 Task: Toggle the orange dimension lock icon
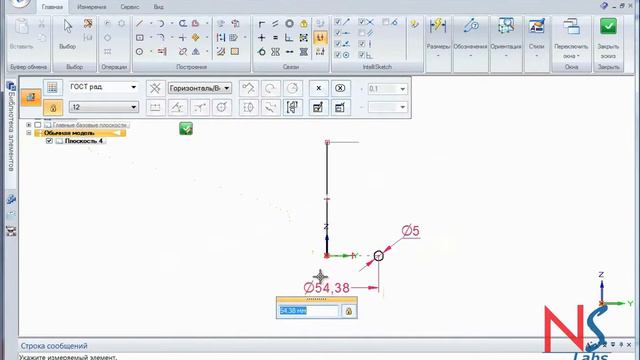(53, 108)
